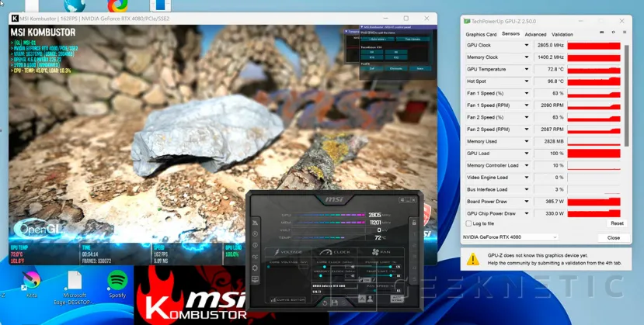This screenshot has height=325, width=644.
Task: Open Spotify desktop shortcut
Action: pos(117,281)
